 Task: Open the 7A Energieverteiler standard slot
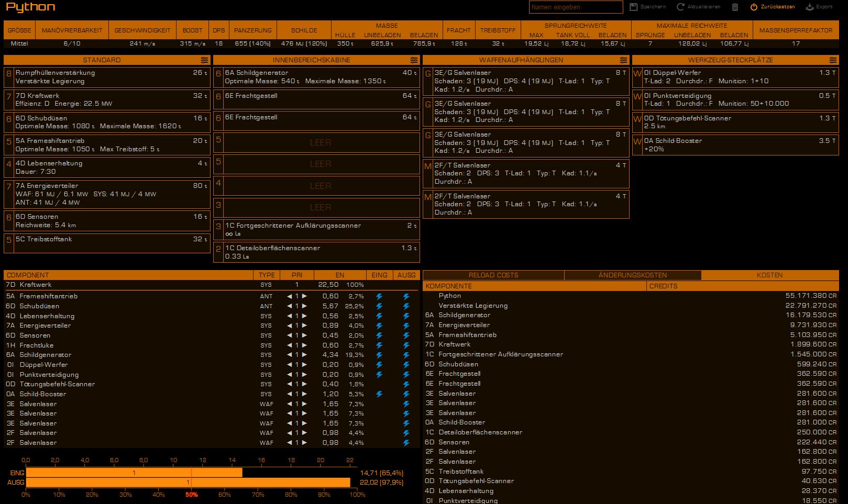click(x=107, y=194)
